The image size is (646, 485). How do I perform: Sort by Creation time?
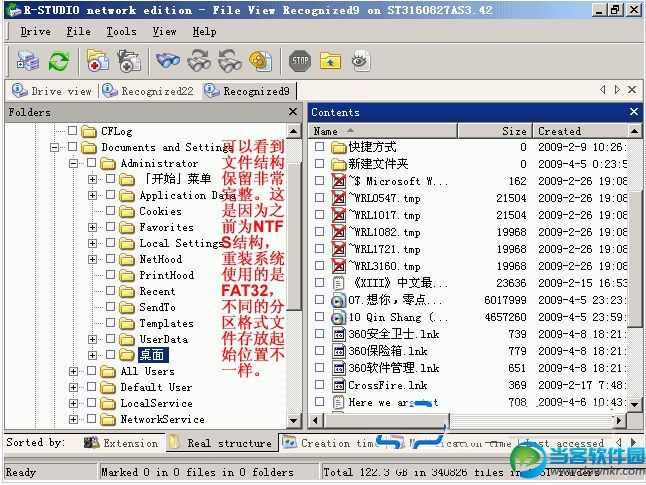click(330, 443)
